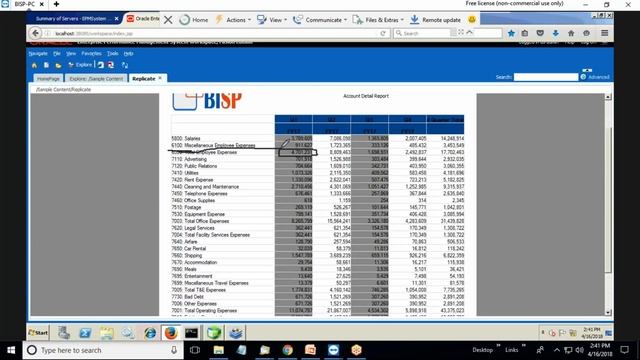Select the 7410: Utilities row label
The width and height of the screenshot is (640, 360).
point(185,173)
